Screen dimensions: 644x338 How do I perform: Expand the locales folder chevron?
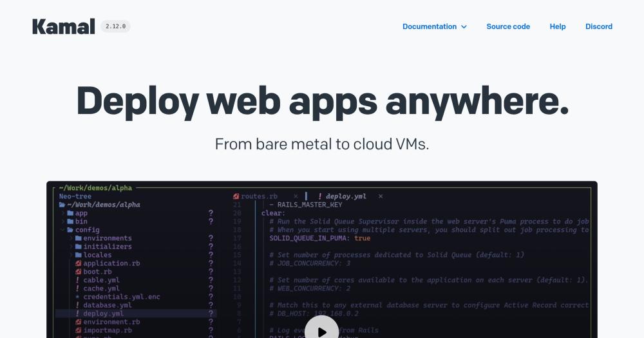tap(71, 255)
